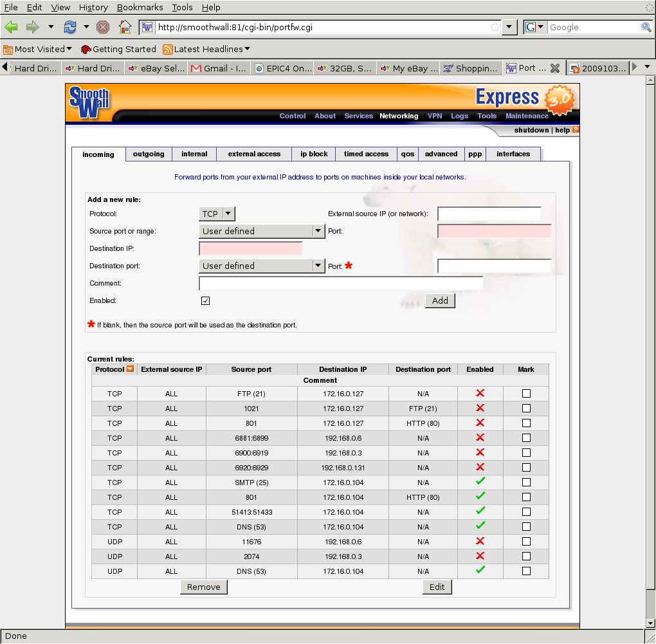
Task: Mark the UDP 11676 rule checkbox
Action: coord(526,542)
